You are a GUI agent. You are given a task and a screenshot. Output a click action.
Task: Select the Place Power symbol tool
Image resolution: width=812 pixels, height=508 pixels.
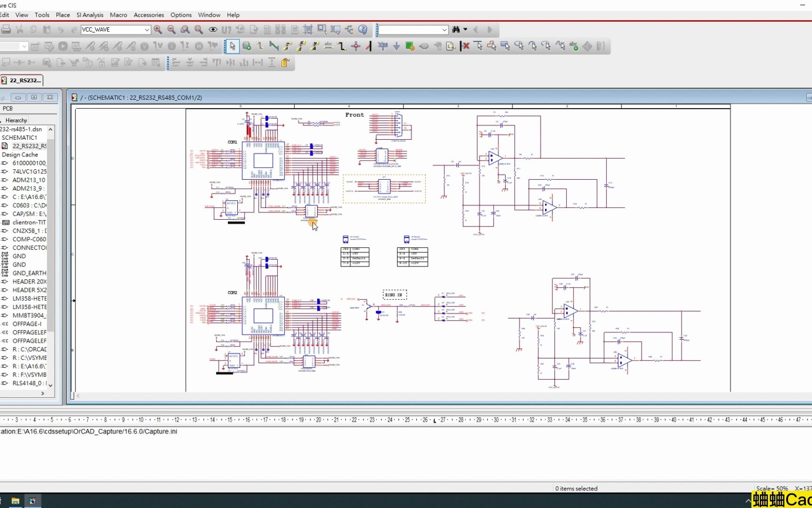click(383, 46)
